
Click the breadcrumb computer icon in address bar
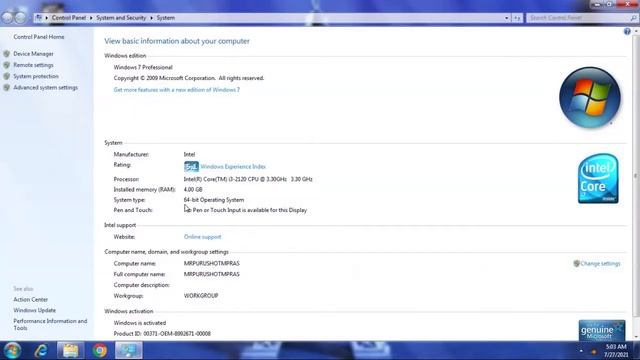pyautogui.click(x=39, y=18)
